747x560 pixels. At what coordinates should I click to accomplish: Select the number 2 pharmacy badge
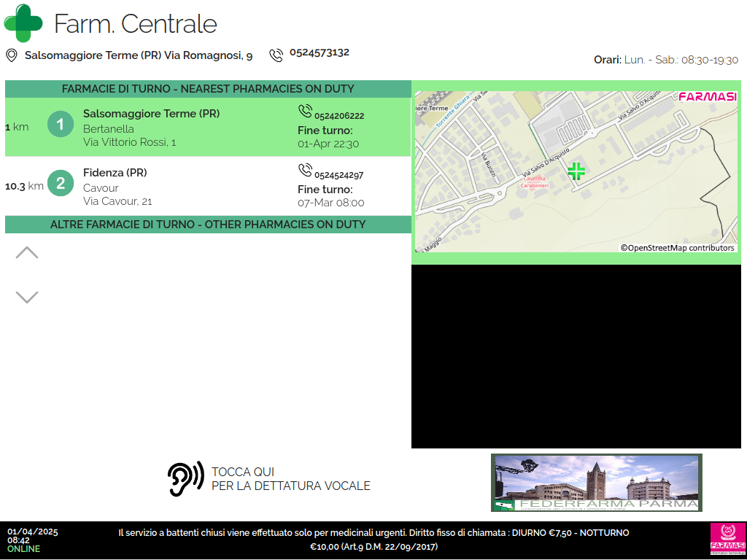[61, 184]
